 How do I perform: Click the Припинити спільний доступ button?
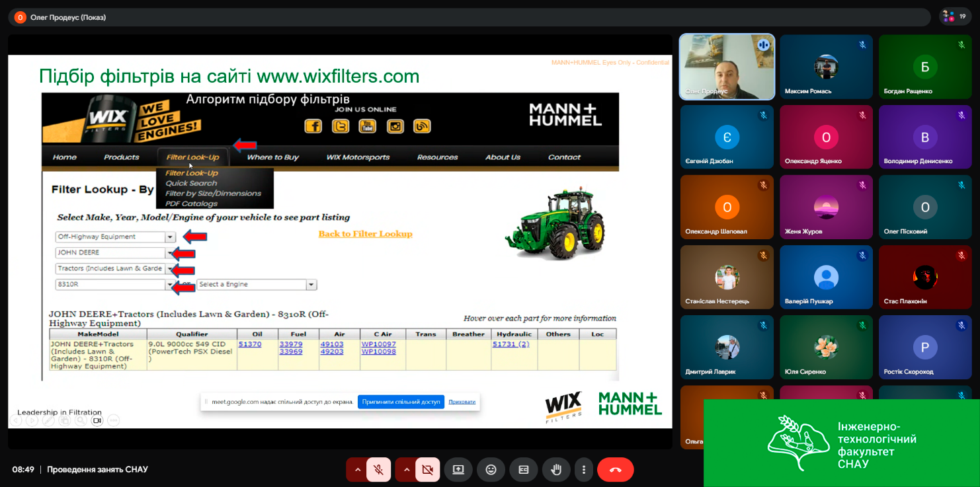tap(401, 402)
